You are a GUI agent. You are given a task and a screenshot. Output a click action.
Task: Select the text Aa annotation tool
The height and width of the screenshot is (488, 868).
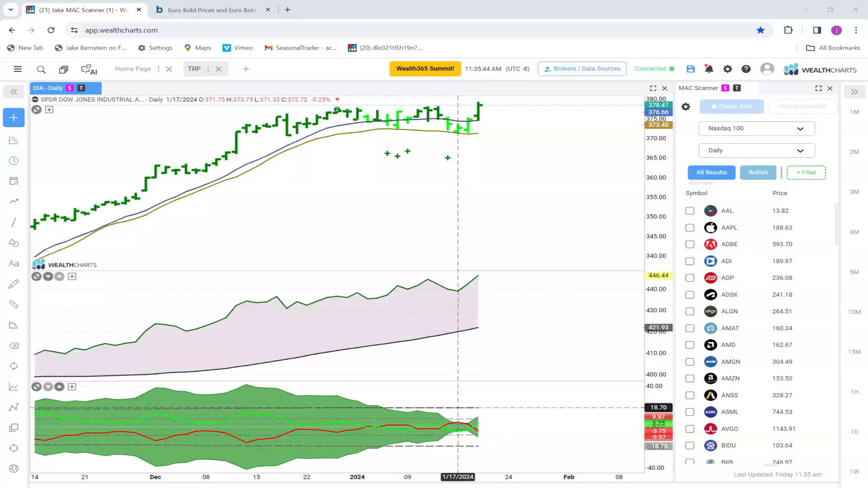coord(14,263)
